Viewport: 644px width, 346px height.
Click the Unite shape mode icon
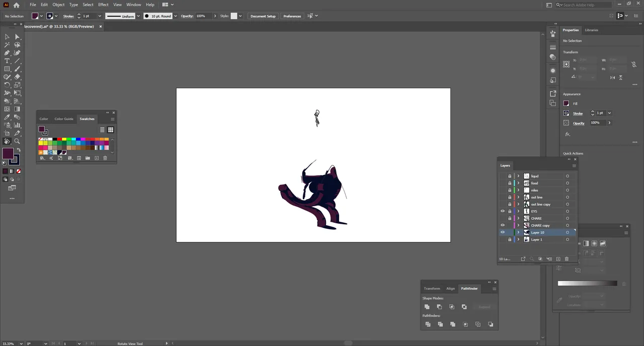[x=427, y=307]
